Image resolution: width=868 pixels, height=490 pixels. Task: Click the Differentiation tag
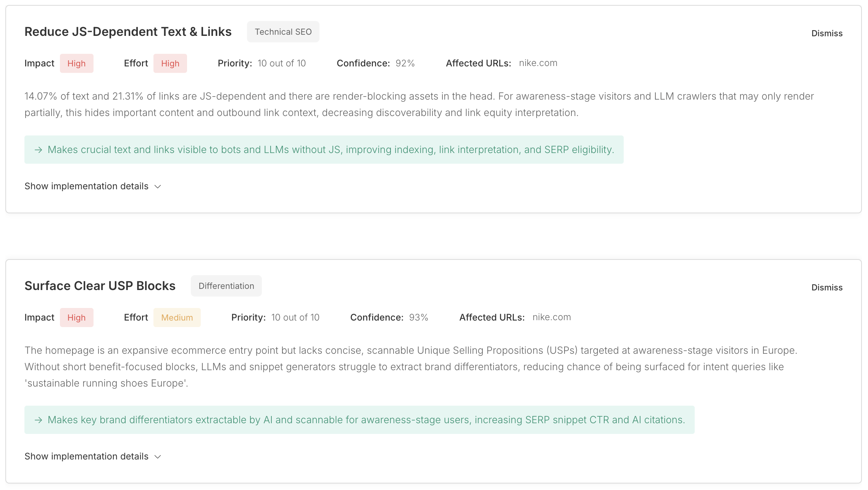click(x=226, y=286)
